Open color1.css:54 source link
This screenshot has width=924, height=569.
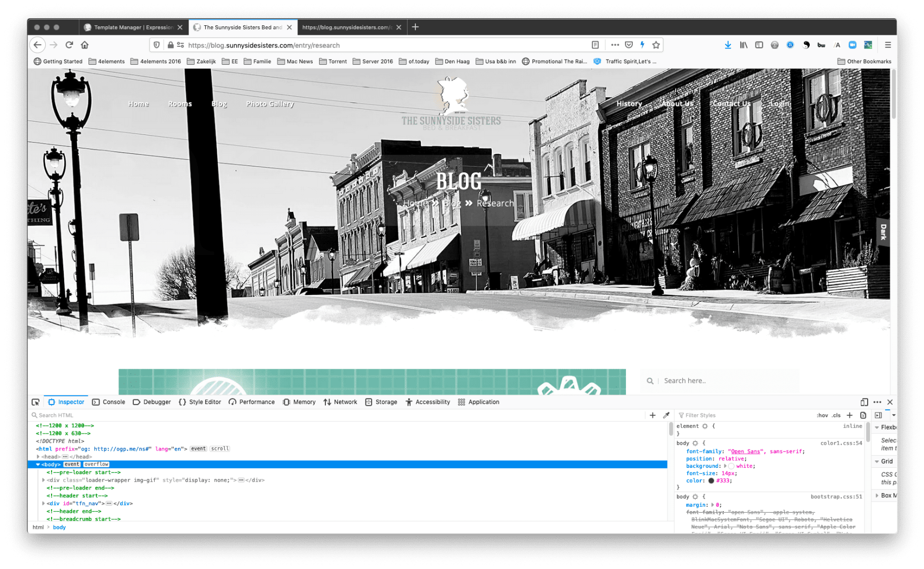click(x=841, y=443)
